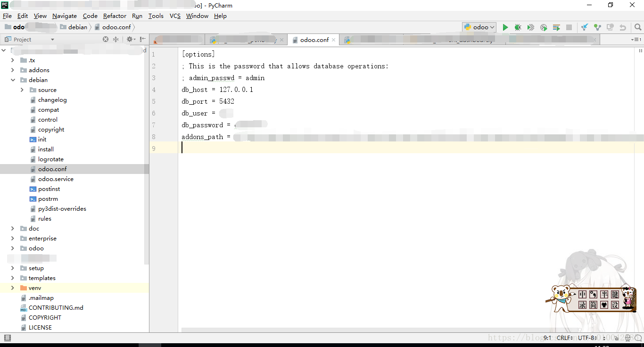Image resolution: width=644 pixels, height=347 pixels.
Task: Open the CRLF line separator selector
Action: tap(565, 338)
